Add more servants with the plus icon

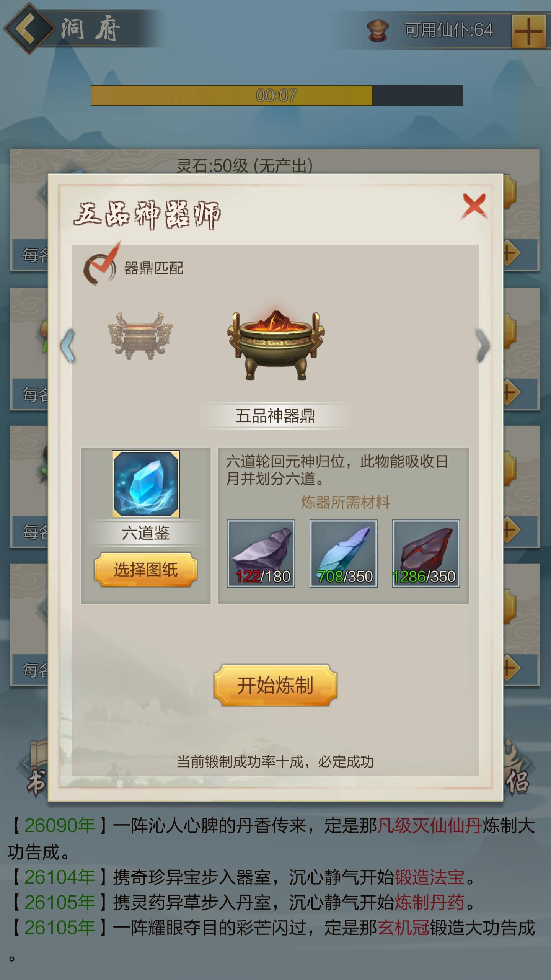[528, 31]
